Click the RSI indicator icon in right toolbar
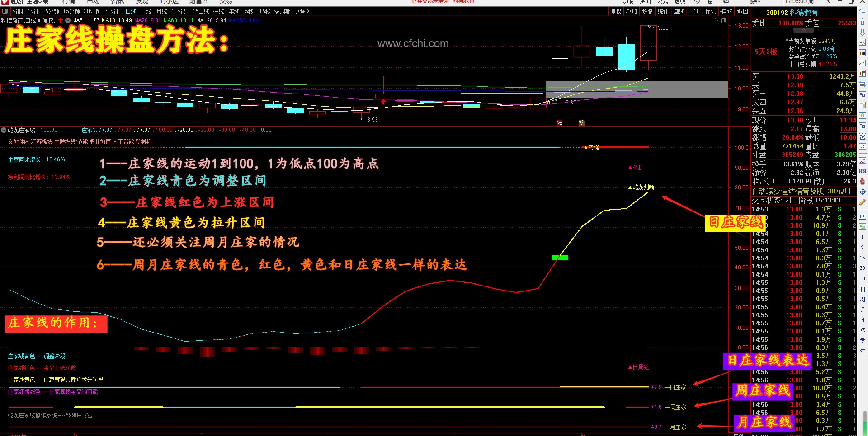The height and width of the screenshot is (436, 868). (x=863, y=171)
